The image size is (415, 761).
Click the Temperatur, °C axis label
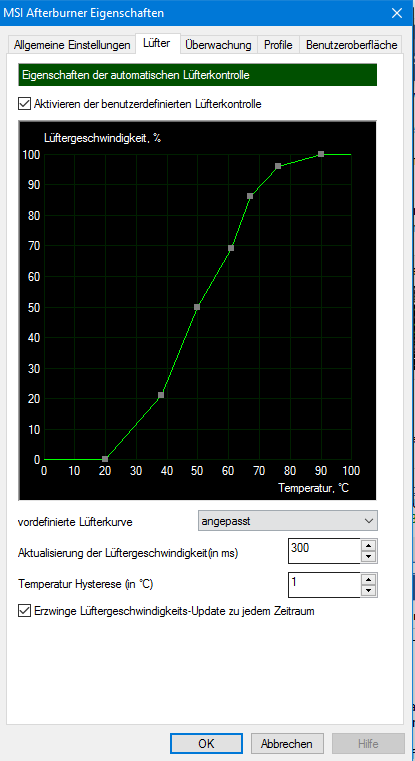tap(314, 488)
